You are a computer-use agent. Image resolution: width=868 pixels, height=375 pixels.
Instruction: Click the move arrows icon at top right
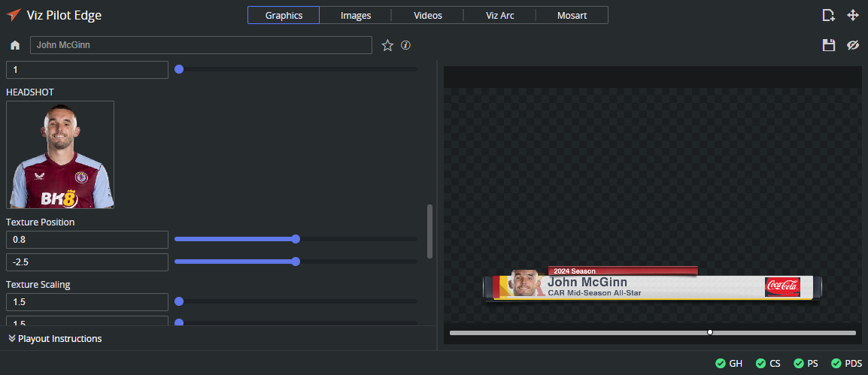(852, 16)
